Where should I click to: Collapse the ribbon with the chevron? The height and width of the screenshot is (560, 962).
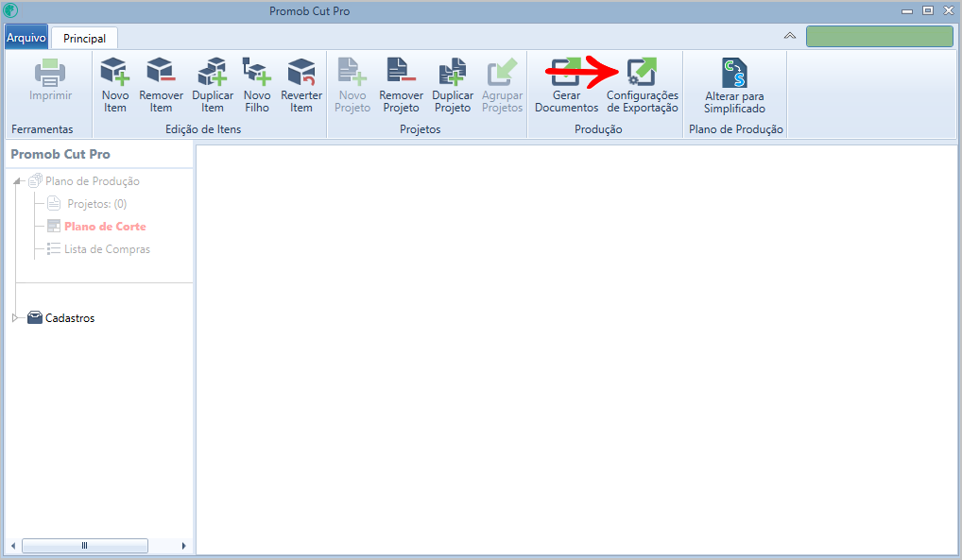point(790,36)
